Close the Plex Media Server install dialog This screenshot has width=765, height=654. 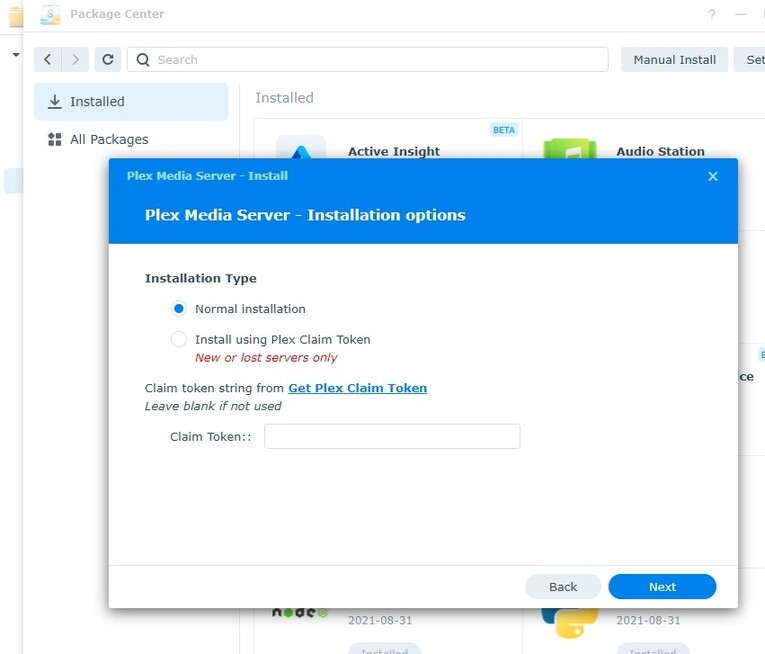point(713,176)
